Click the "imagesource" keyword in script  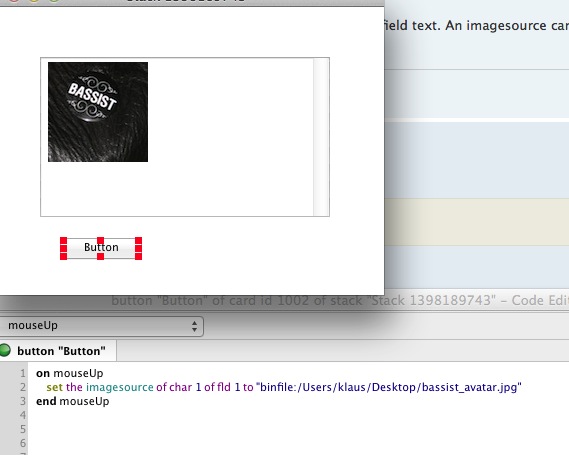pyautogui.click(x=120, y=387)
